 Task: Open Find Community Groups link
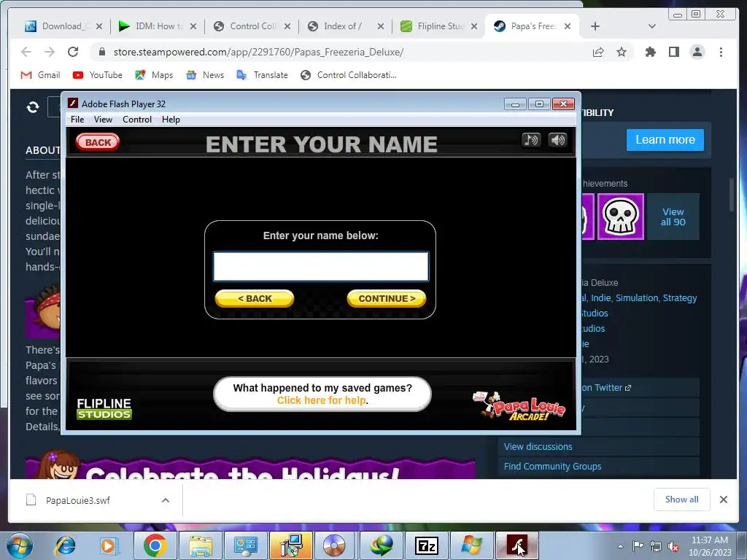click(552, 466)
